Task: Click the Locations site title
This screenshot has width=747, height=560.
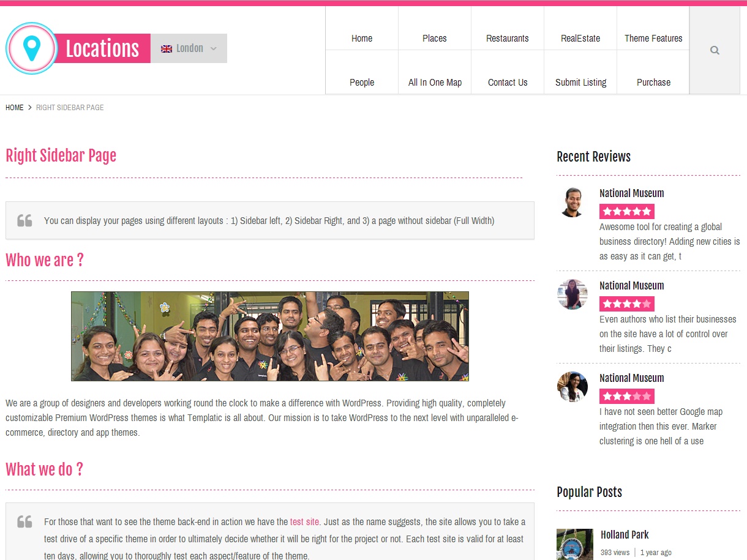Action: click(102, 48)
